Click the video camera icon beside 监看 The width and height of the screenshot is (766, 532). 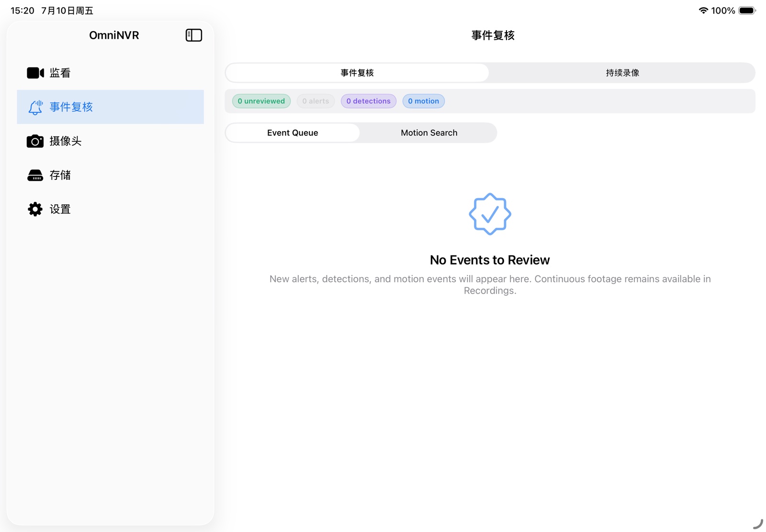pos(35,73)
